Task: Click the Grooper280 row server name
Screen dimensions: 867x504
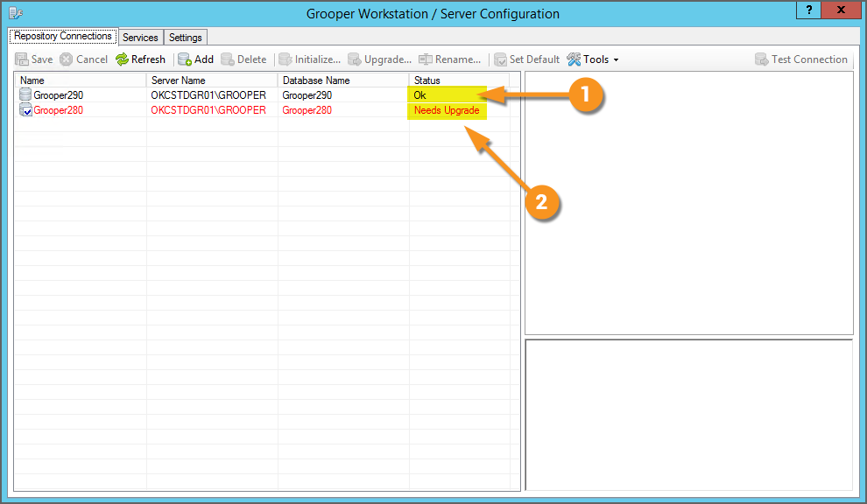Action: (x=208, y=110)
